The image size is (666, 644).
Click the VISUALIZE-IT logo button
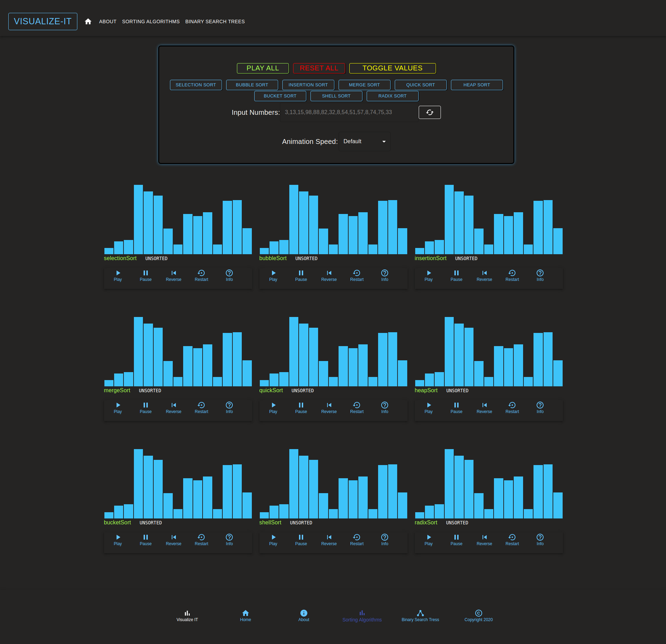tap(43, 22)
